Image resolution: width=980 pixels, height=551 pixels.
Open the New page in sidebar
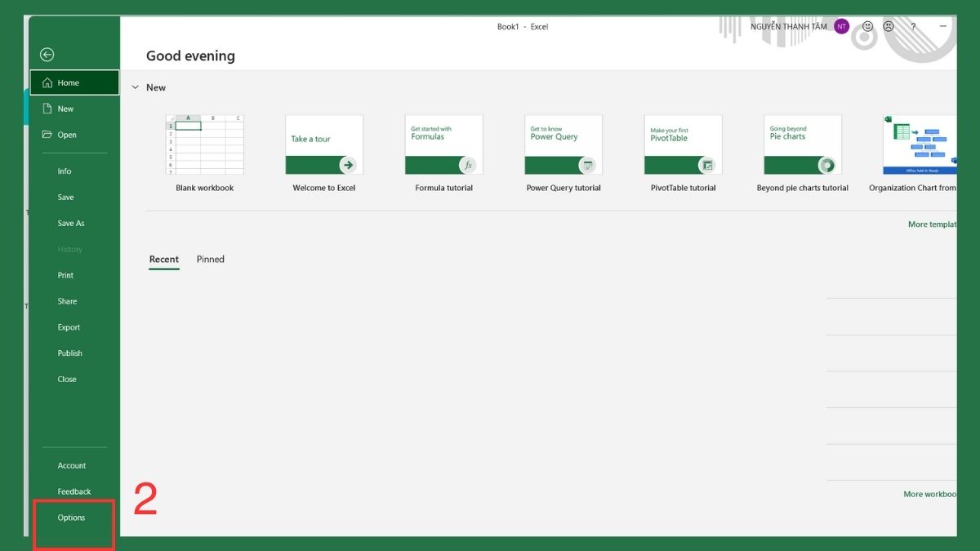[x=74, y=109]
